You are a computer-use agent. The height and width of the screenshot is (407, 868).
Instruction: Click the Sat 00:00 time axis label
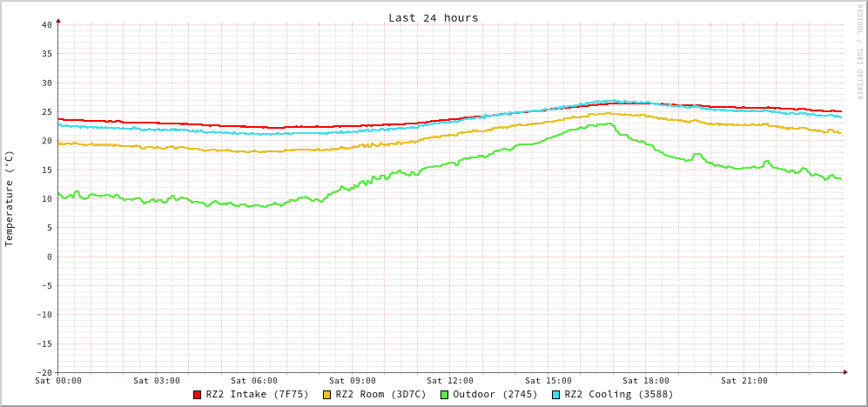pos(58,380)
